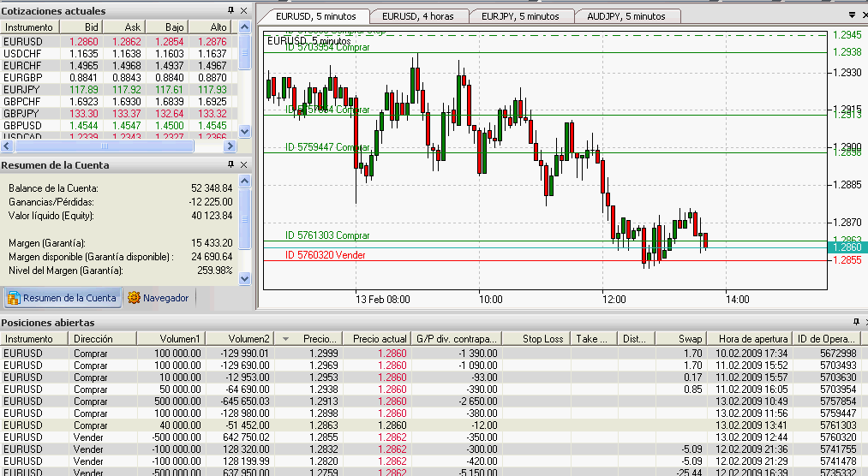The width and height of the screenshot is (868, 476).
Task: Select the GBPJPY quote row
Action: pyautogui.click(x=119, y=113)
